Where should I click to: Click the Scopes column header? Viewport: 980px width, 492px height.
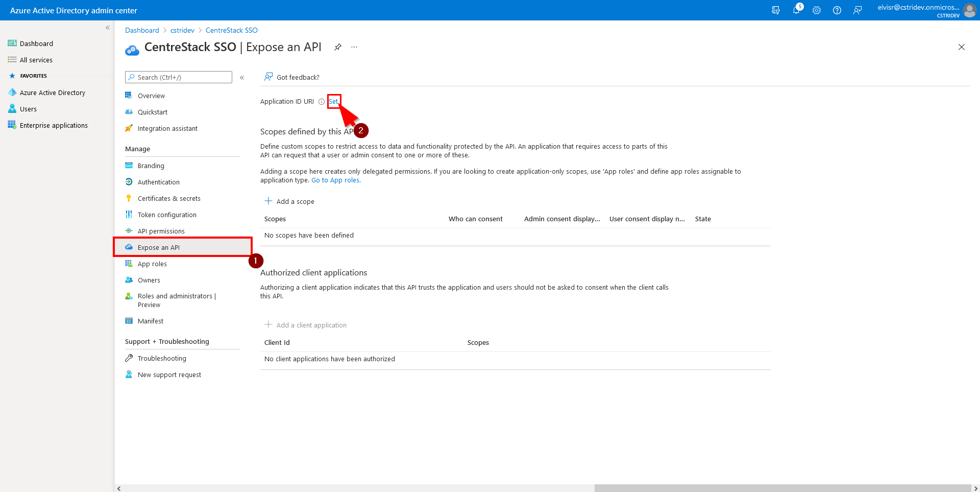[x=275, y=219]
